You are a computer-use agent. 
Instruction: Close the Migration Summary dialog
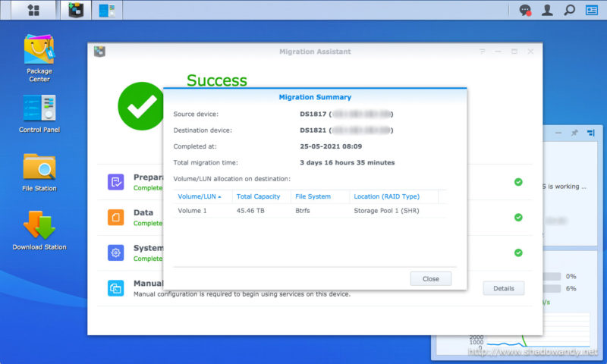(430, 279)
